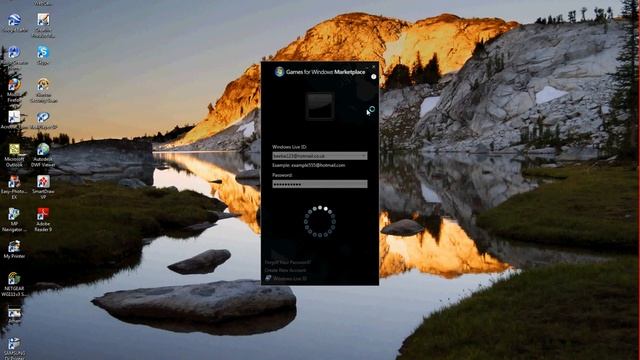The image size is (640, 360).
Task: Open the NETGEAR WG111v3 shortcut
Action: pyautogui.click(x=13, y=284)
